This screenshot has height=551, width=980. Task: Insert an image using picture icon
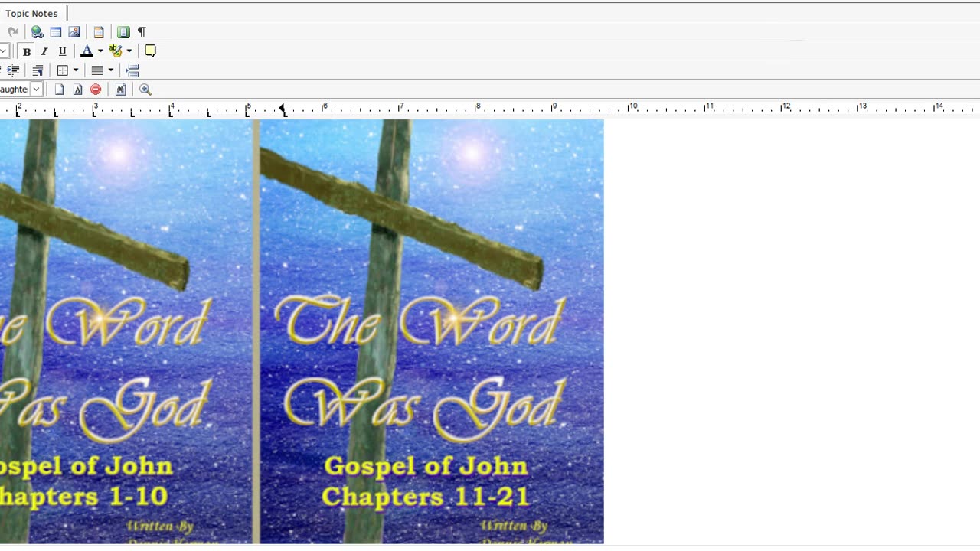74,32
